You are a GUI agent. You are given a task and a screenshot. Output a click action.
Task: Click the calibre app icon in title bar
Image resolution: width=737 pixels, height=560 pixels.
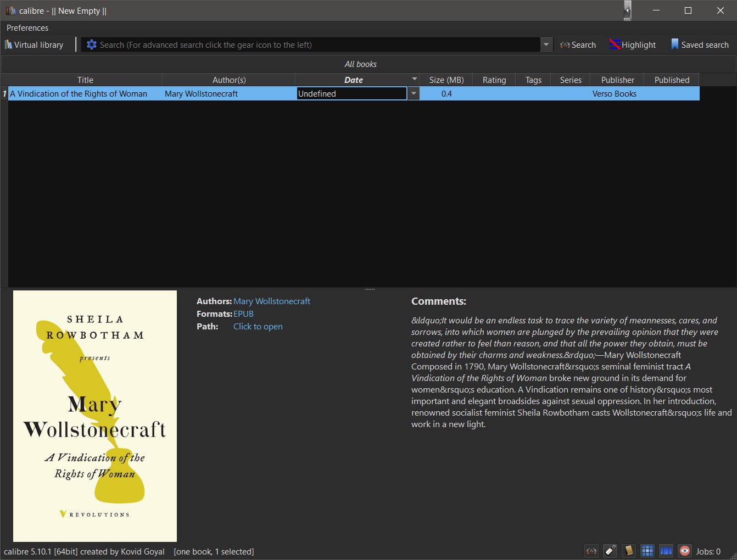10,10
